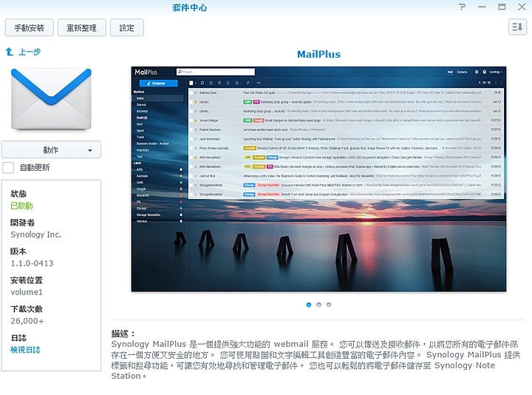Click the version number 1.1.0-0413
The height and width of the screenshot is (395, 532).
click(32, 263)
